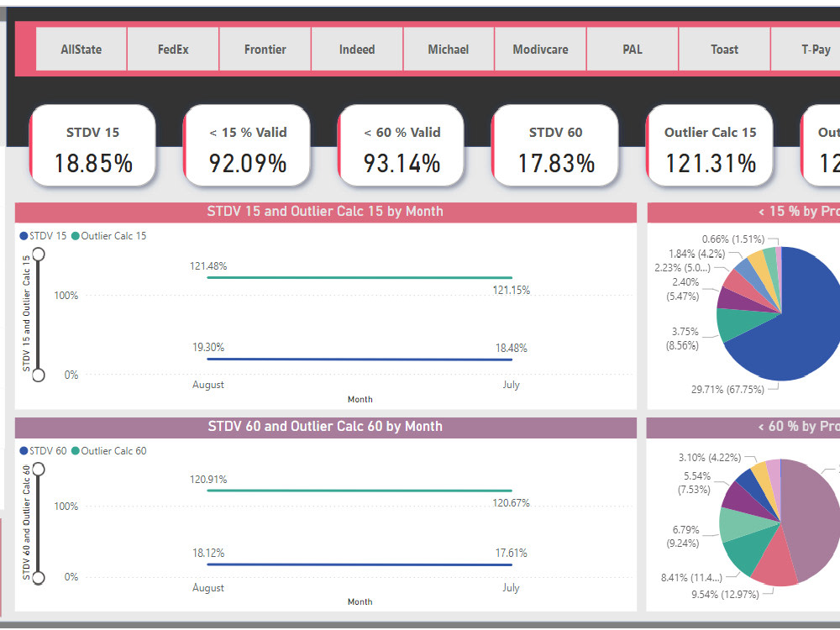Grab top zoom handle of STDV 15 chart

coord(39,254)
